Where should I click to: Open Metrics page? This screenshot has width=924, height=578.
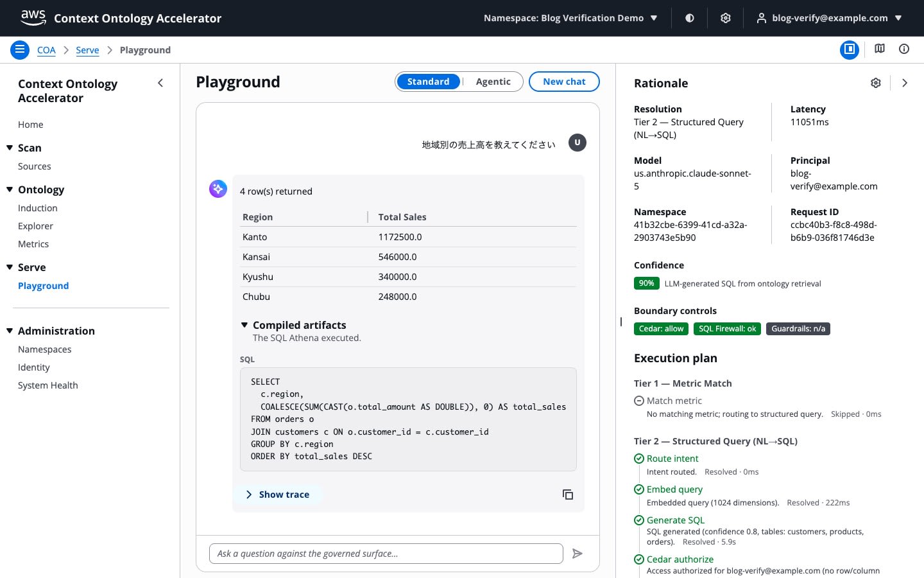click(x=33, y=244)
